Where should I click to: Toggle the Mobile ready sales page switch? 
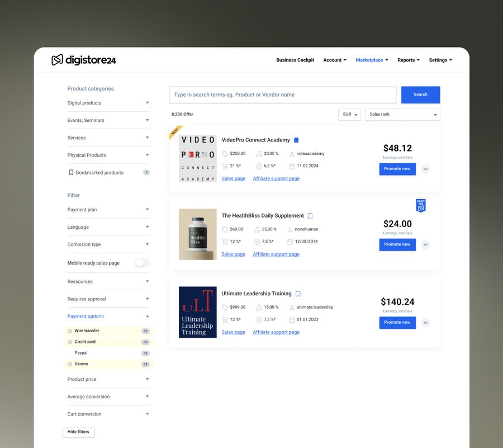[x=142, y=263]
